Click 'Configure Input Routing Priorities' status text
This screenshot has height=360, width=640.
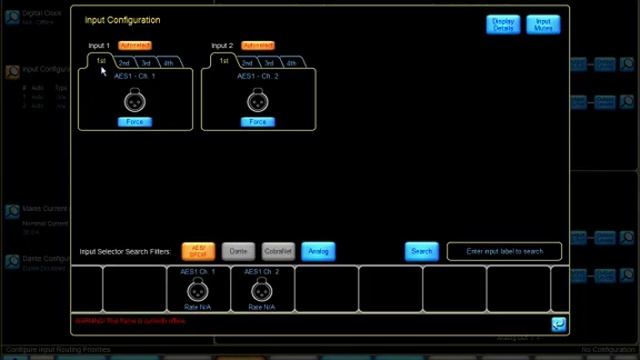(x=58, y=349)
